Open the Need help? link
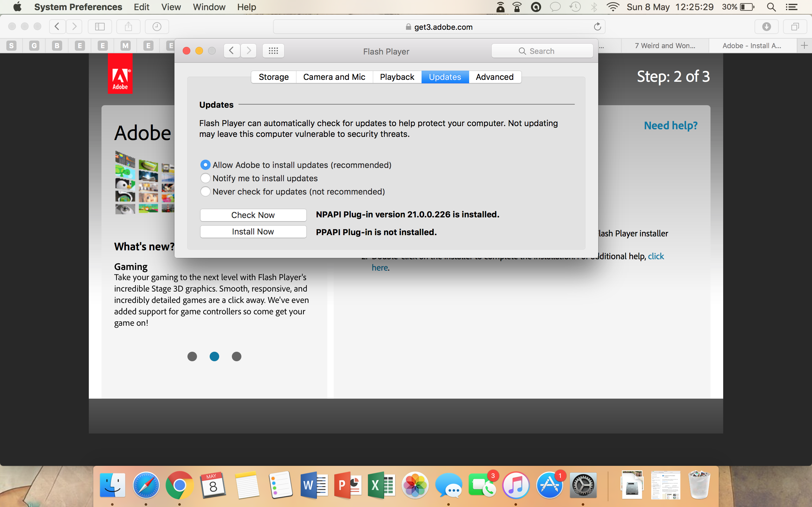This screenshot has height=507, width=812. (671, 125)
